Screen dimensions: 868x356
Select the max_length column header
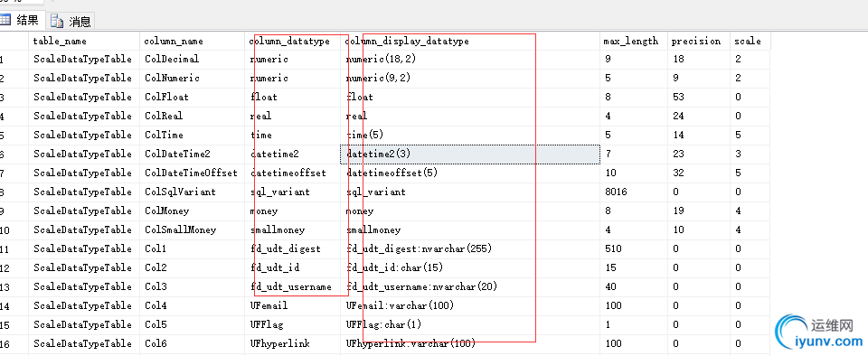633,41
